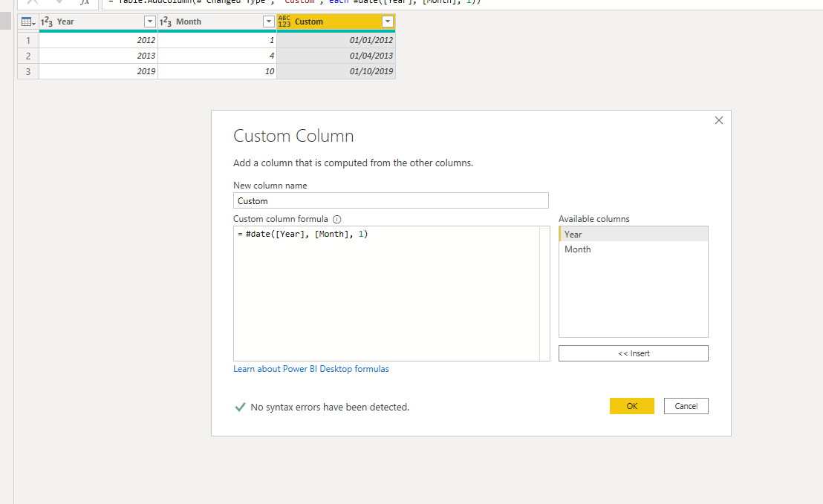Image resolution: width=823 pixels, height=504 pixels.
Task: Select the Year column header
Action: [98, 22]
